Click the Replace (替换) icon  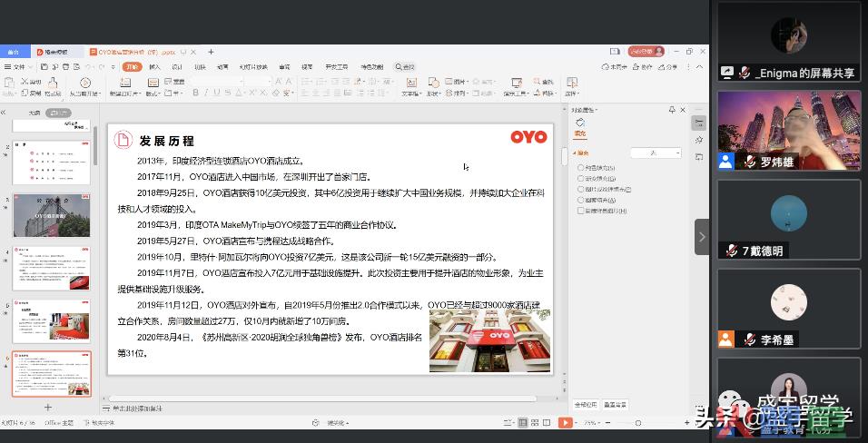click(x=538, y=94)
